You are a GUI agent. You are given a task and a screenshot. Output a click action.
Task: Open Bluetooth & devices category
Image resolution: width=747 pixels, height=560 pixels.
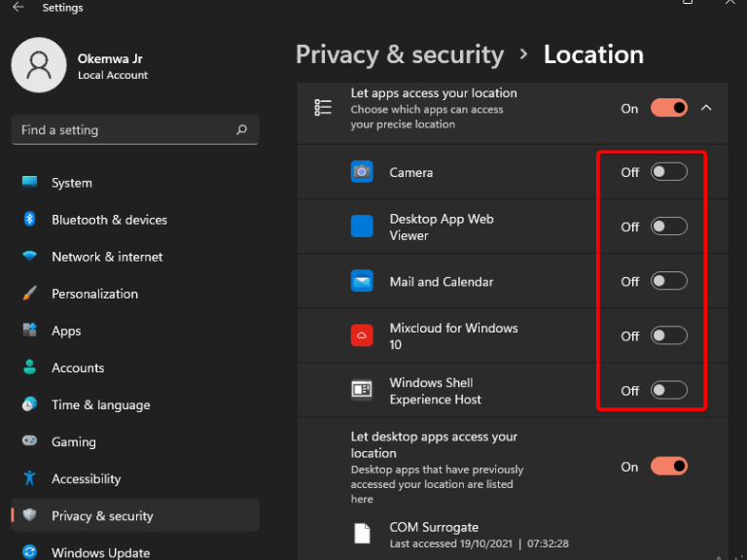pyautogui.click(x=135, y=220)
